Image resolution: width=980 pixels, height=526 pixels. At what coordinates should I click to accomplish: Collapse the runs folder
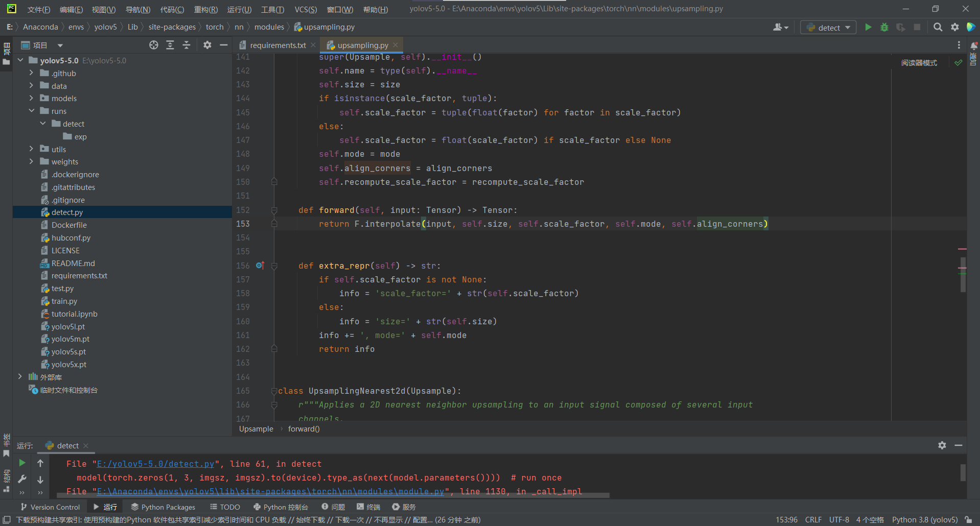[31, 111]
